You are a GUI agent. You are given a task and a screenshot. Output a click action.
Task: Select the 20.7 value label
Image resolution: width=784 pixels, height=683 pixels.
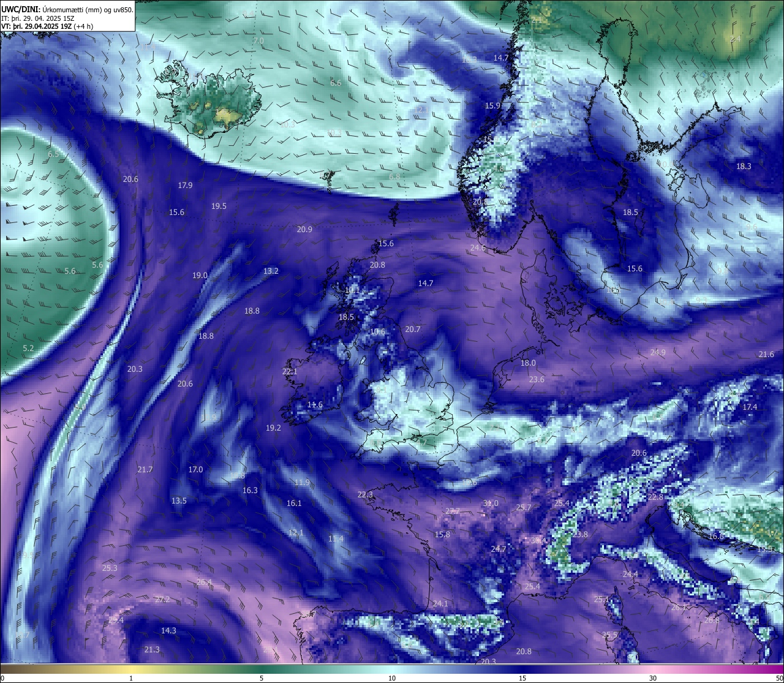pyautogui.click(x=413, y=329)
